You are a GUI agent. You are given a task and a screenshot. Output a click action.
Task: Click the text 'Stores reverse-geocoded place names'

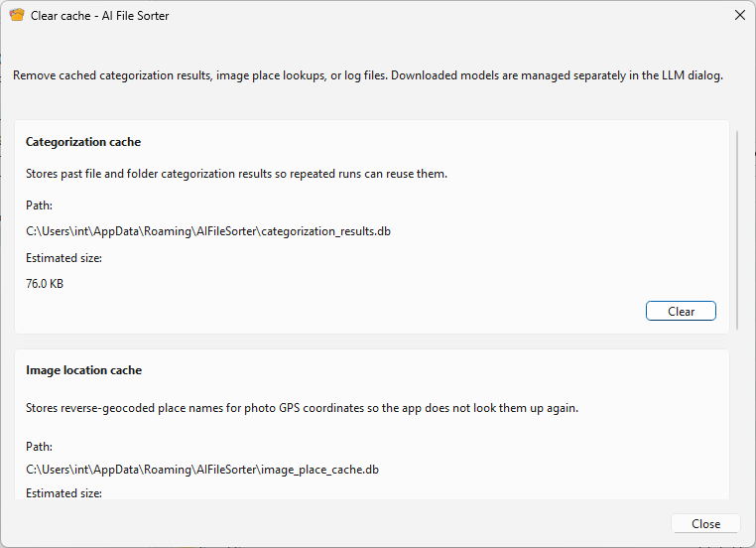(x=124, y=408)
